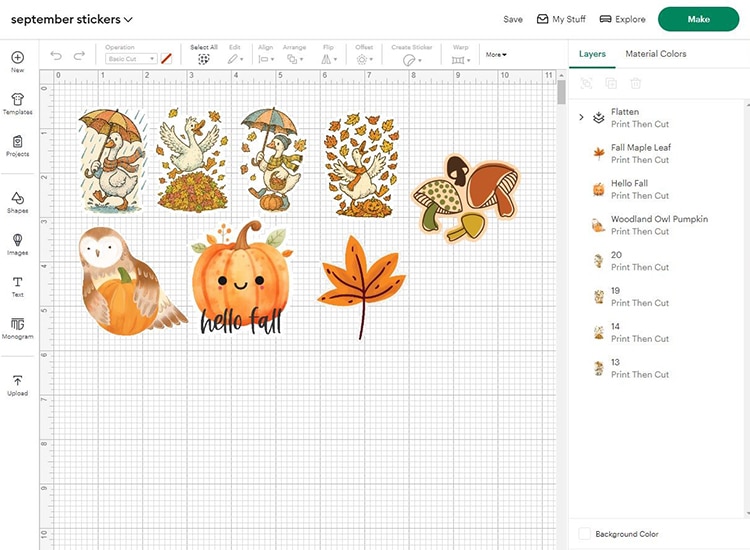The width and height of the screenshot is (750, 550).
Task: Switch to the Layers tab
Action: click(592, 54)
